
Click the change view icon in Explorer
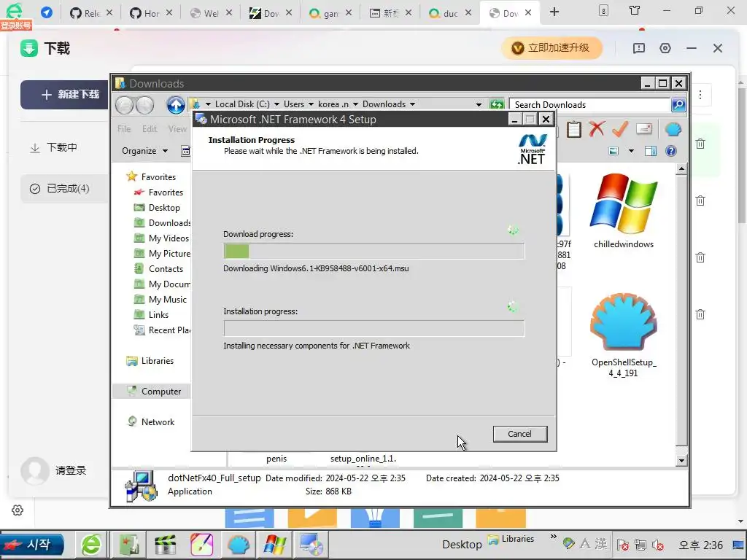[x=614, y=151]
